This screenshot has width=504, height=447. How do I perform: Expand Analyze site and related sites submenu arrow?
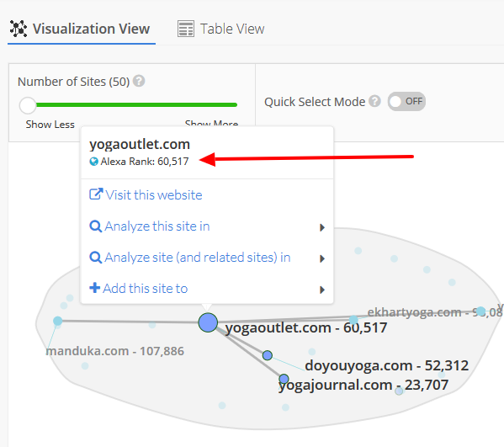click(321, 258)
